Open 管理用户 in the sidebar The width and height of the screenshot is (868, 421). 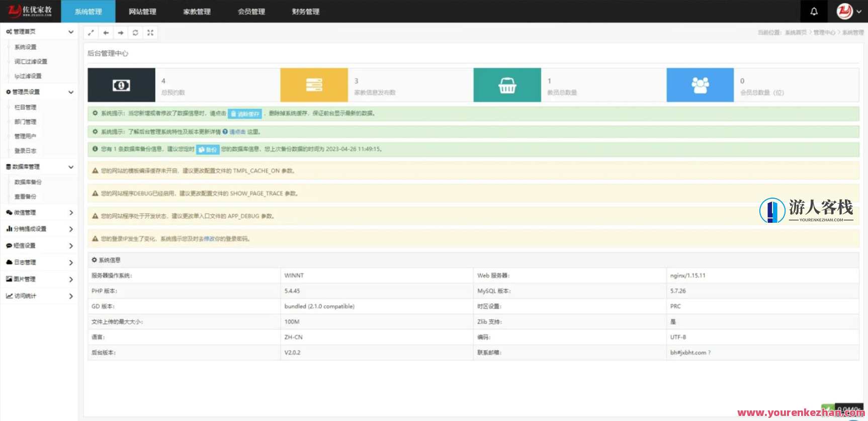[x=25, y=136]
